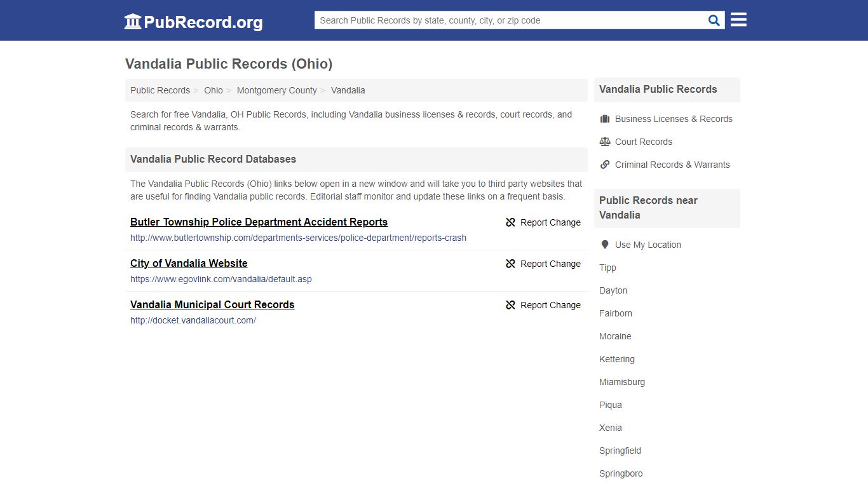Click the Public Records near Vandalia heading
This screenshot has height=488, width=868.
point(648,208)
